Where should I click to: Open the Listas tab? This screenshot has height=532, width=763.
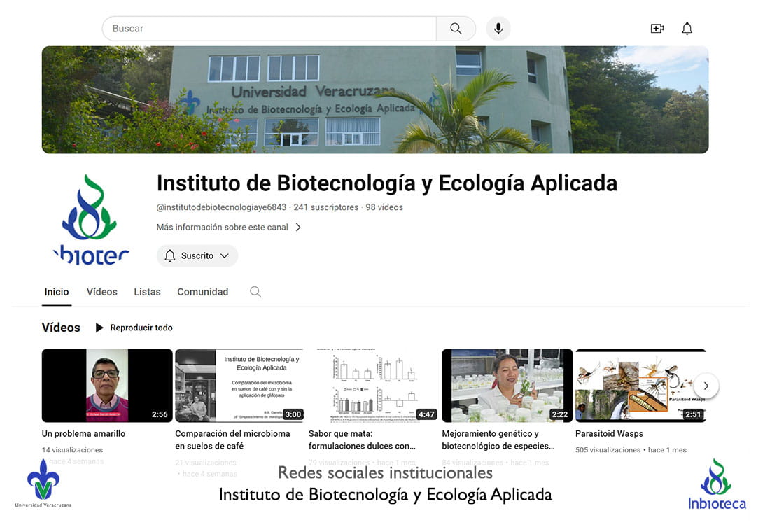tap(147, 292)
